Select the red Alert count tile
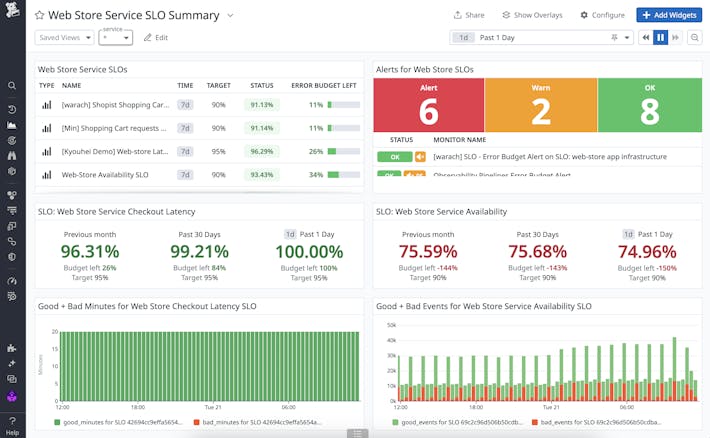Image resolution: width=710 pixels, height=438 pixels. [x=428, y=105]
